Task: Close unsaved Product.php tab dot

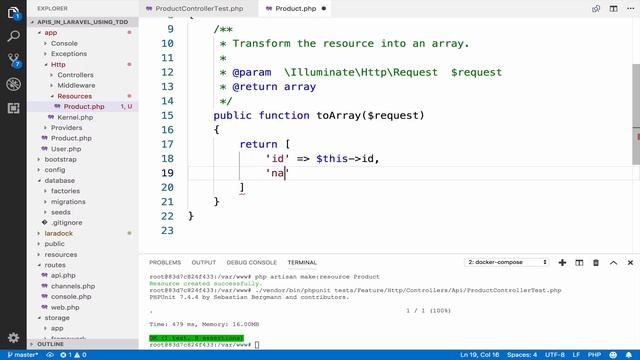Action: point(324,9)
